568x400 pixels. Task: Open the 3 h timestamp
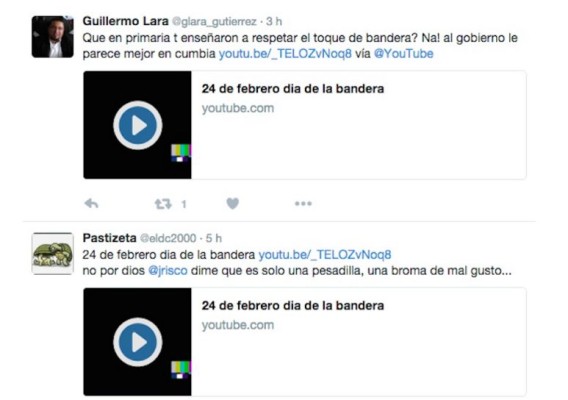point(274,21)
